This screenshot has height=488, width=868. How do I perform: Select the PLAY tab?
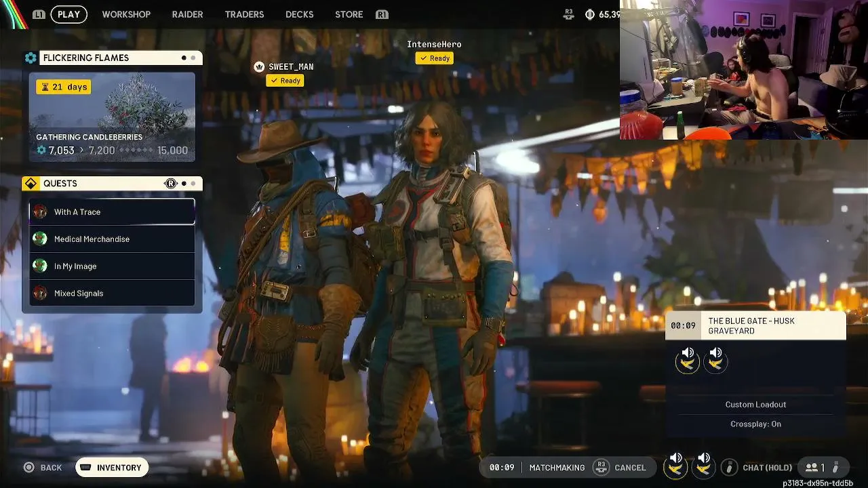tap(69, 14)
